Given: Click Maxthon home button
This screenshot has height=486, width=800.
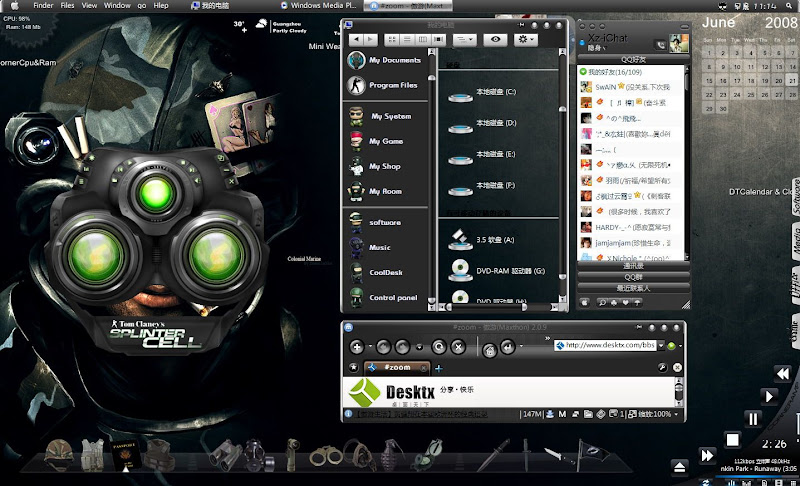Looking at the screenshot, I should coord(489,350).
